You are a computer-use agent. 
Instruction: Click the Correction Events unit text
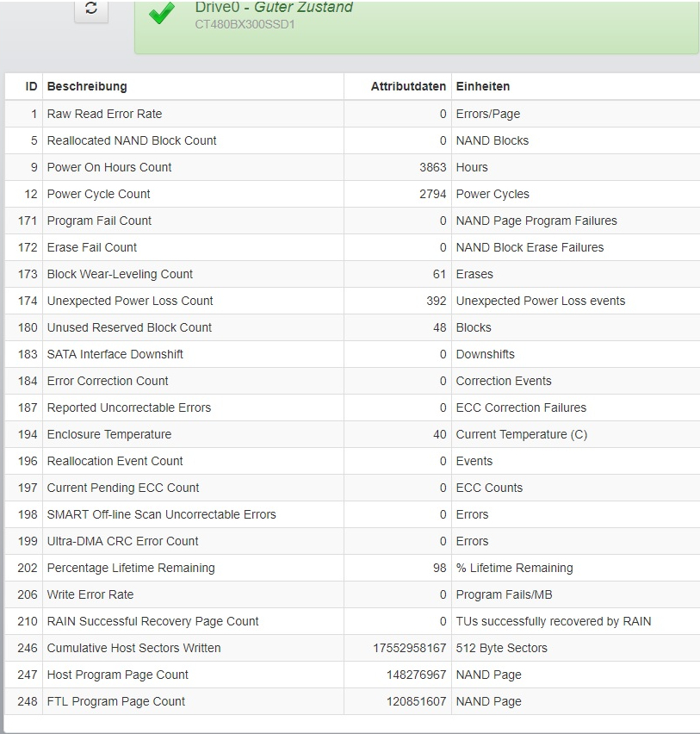pyautogui.click(x=504, y=381)
